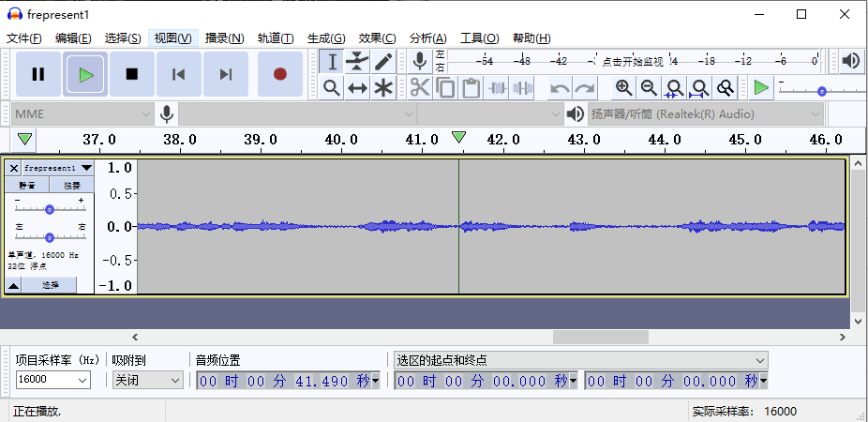Stop the audio playback
The image size is (868, 422).
tap(132, 74)
